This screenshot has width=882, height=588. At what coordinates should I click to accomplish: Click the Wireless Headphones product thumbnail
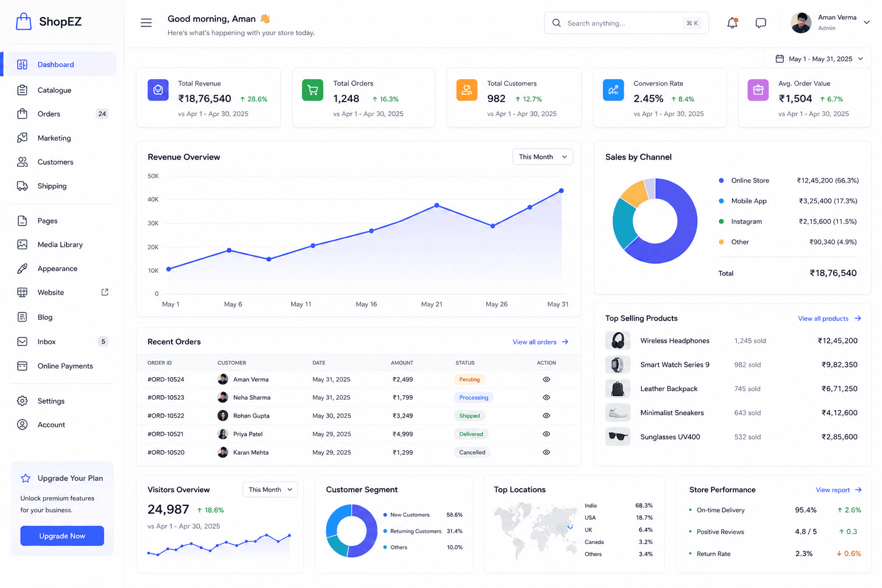click(618, 341)
